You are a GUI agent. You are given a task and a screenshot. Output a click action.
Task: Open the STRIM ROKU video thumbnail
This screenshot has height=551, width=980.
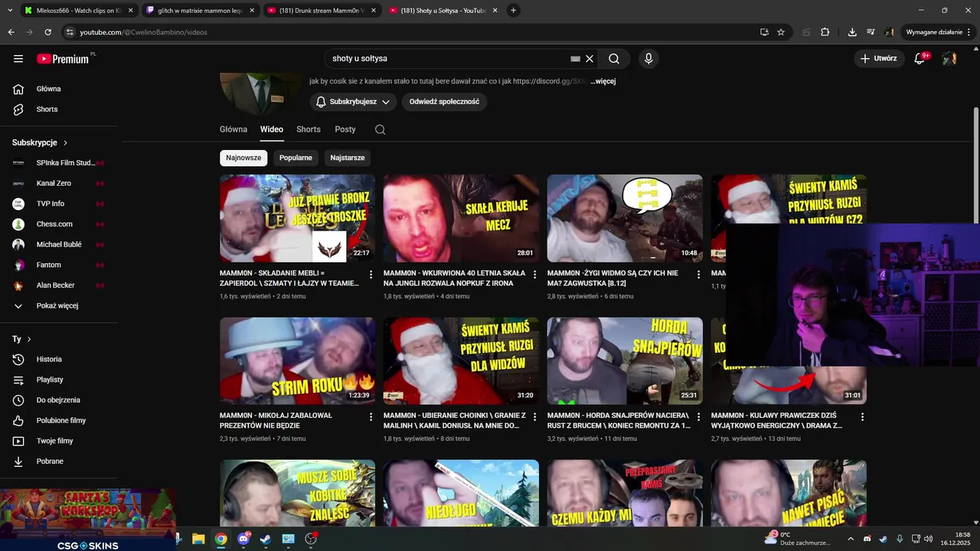(297, 360)
